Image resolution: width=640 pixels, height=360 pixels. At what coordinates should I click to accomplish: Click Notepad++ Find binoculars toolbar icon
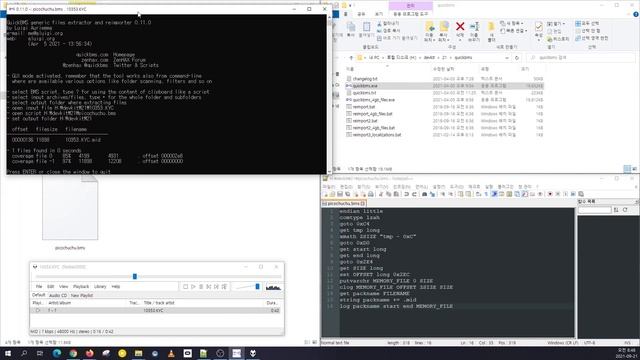(x=424, y=194)
